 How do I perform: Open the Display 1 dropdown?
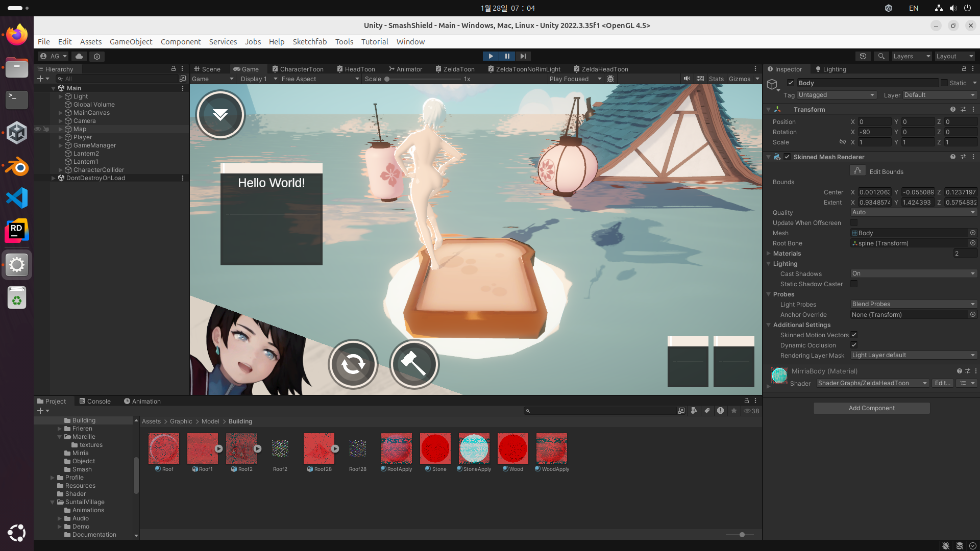click(x=259, y=79)
